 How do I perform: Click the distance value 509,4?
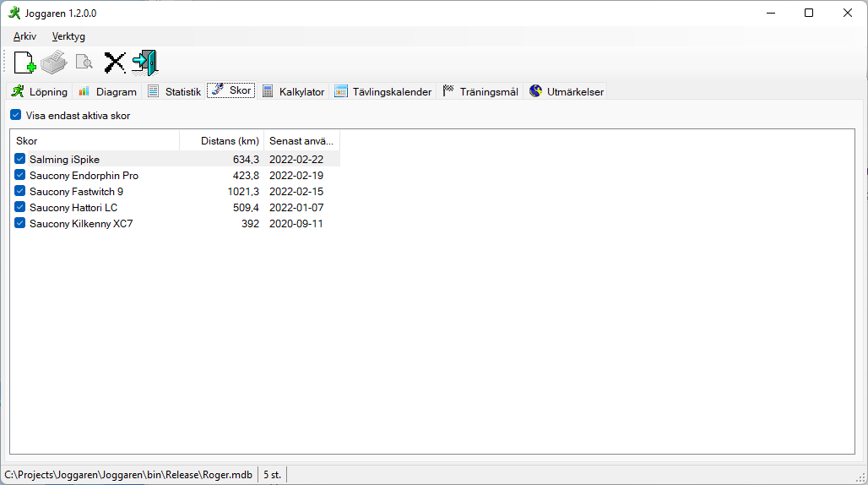click(x=246, y=208)
